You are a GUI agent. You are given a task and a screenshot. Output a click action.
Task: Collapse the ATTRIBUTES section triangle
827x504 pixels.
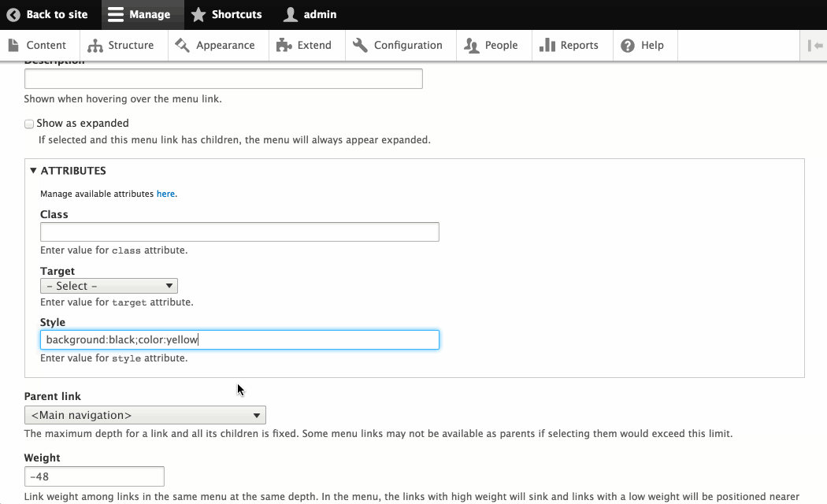[x=33, y=170]
